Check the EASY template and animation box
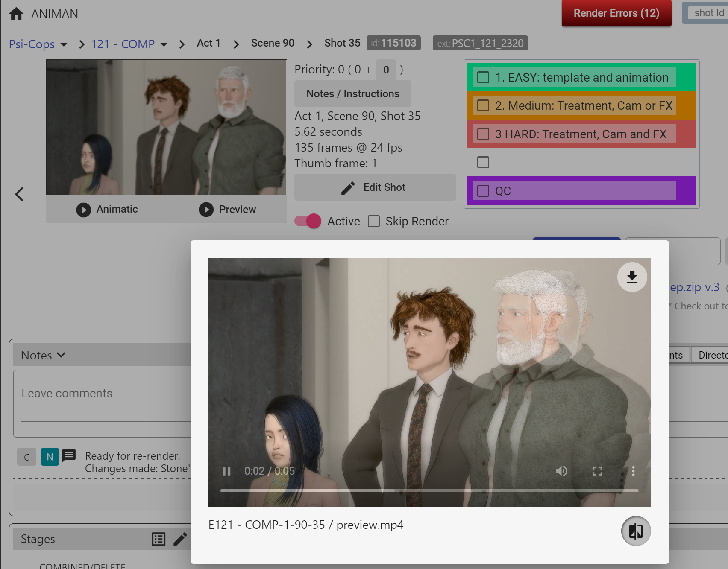The width and height of the screenshot is (728, 569). (x=483, y=77)
